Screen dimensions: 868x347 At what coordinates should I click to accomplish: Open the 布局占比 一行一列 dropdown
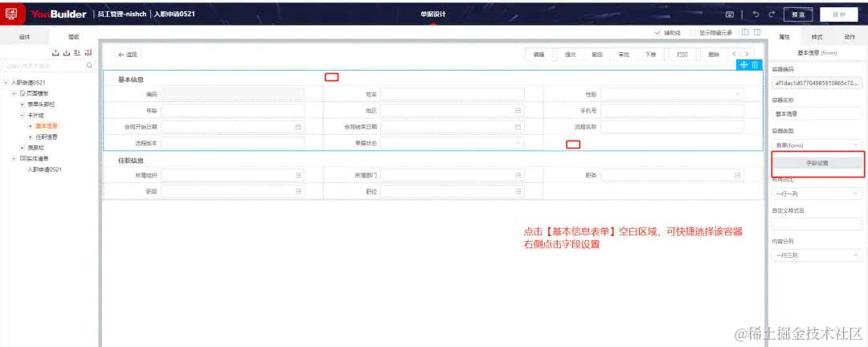[817, 194]
